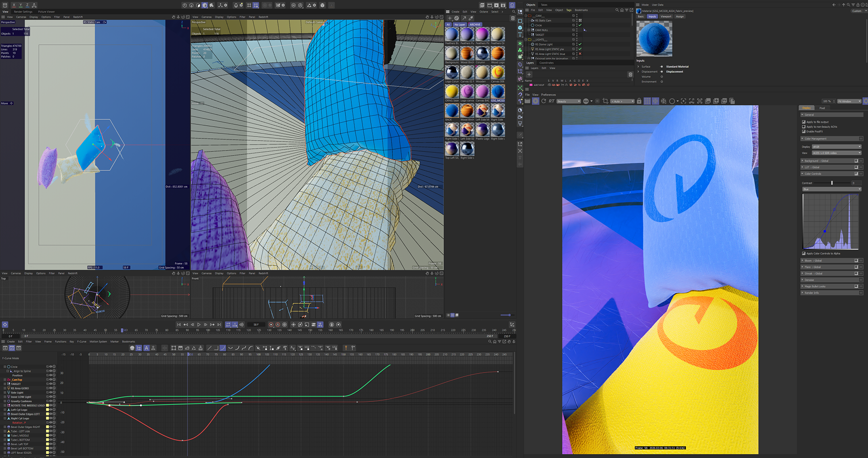868x458 pixels.
Task: Toggle timeline loop playback icon
Action: pyautogui.click(x=228, y=325)
